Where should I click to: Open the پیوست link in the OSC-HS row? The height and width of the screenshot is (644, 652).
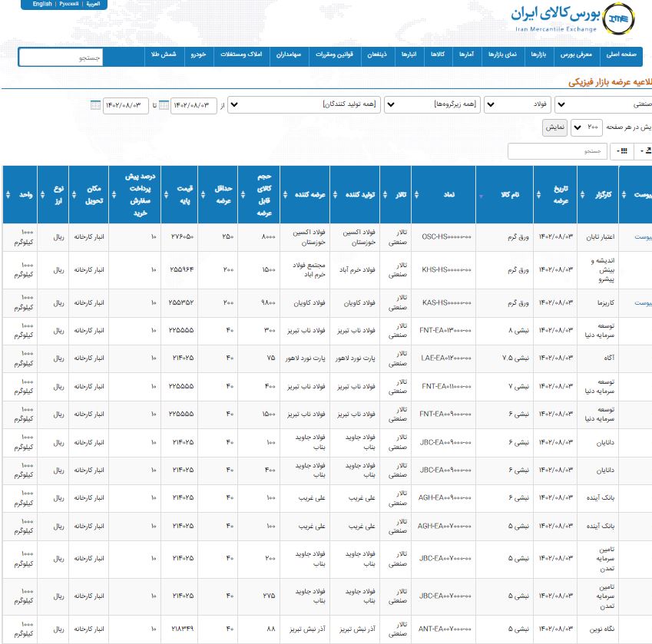coord(643,237)
